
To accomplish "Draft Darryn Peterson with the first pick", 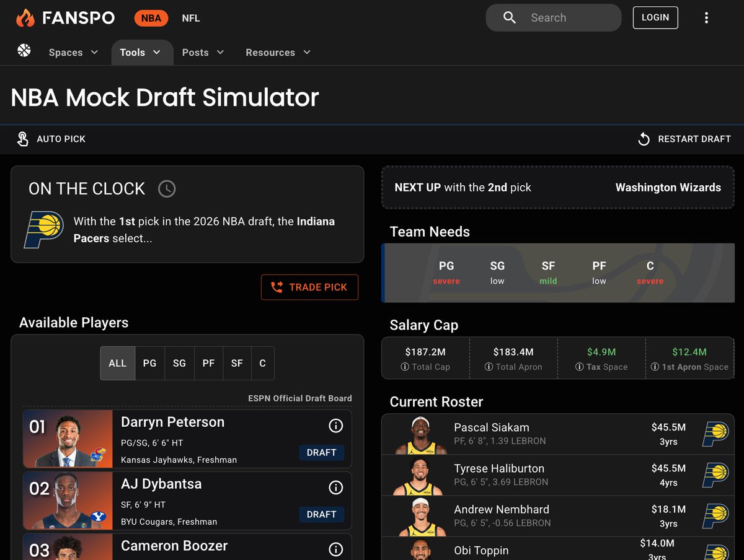I will click(321, 453).
